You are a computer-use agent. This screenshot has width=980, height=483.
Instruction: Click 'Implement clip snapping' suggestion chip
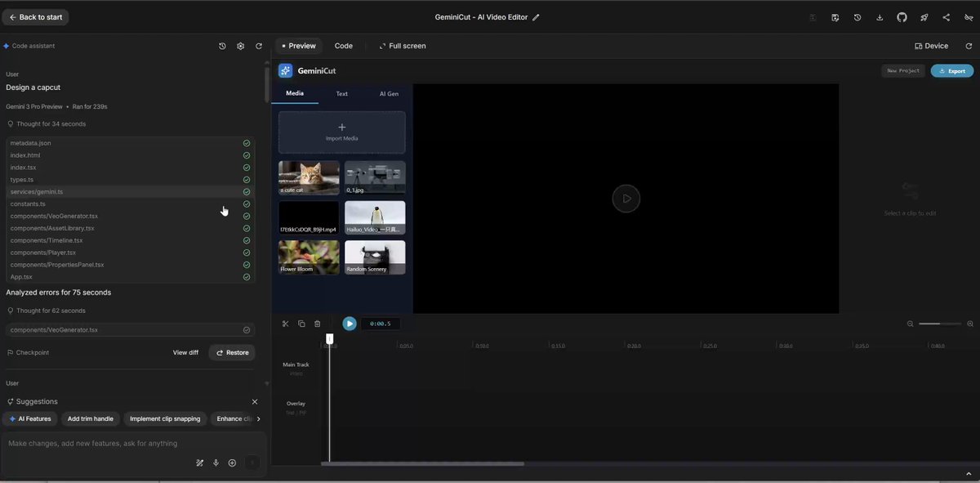coord(165,419)
